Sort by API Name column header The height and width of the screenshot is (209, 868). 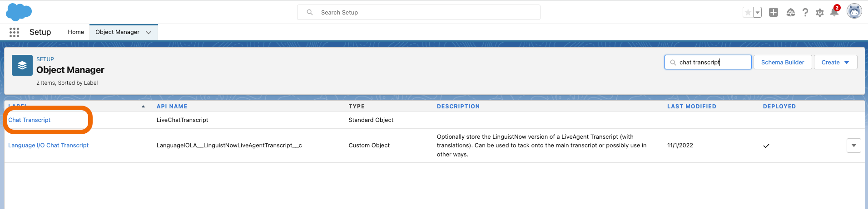172,107
